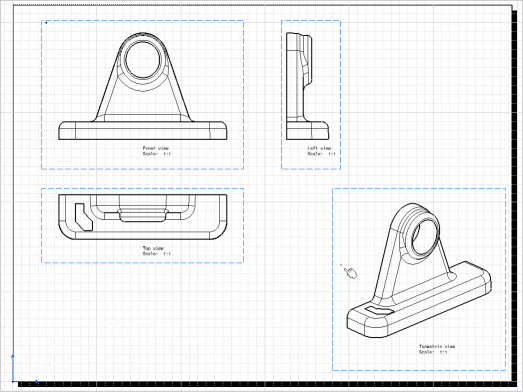Click the base plate in the Front view
This screenshot has height=392, width=523.
click(x=143, y=130)
